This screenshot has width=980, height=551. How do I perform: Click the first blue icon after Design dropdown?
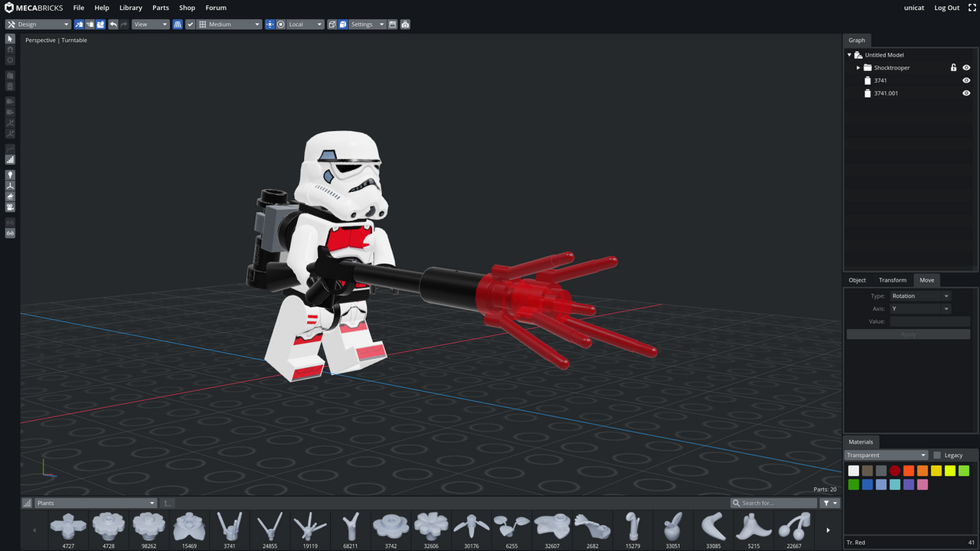(x=79, y=24)
